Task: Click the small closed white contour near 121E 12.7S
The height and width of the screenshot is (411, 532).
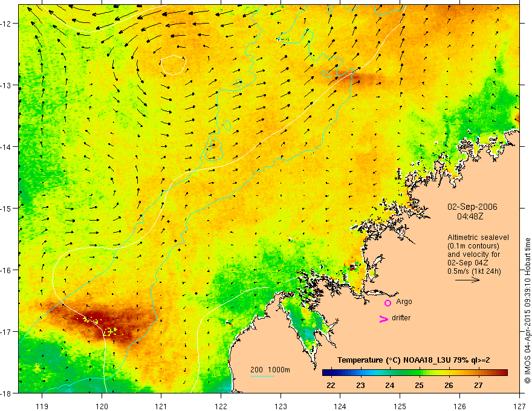Action: tap(173, 65)
